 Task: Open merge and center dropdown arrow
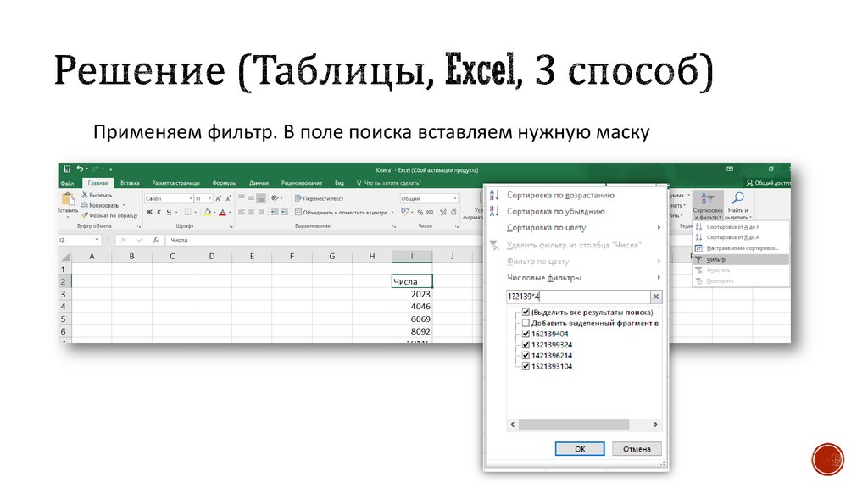pyautogui.click(x=392, y=212)
